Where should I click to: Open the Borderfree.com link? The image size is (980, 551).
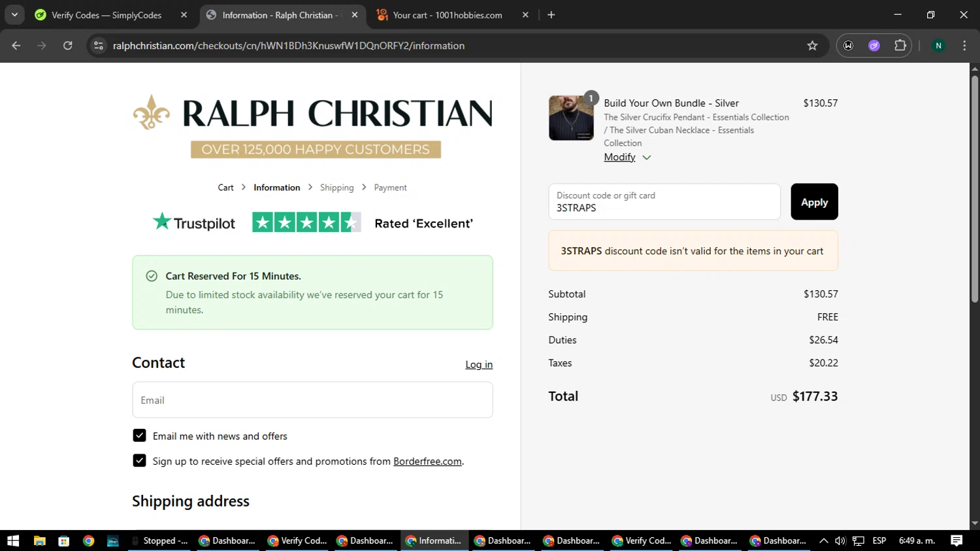pyautogui.click(x=427, y=461)
